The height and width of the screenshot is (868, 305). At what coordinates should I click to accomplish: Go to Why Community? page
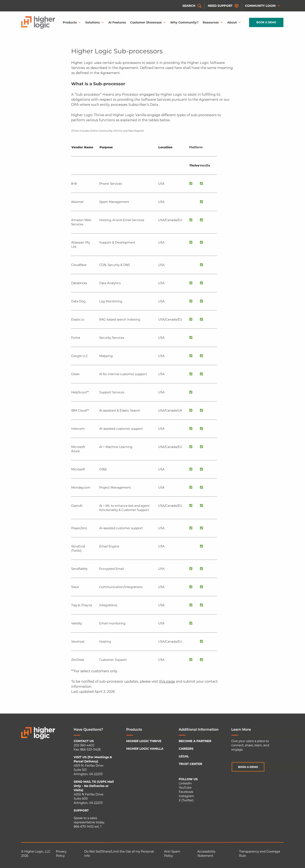(184, 23)
